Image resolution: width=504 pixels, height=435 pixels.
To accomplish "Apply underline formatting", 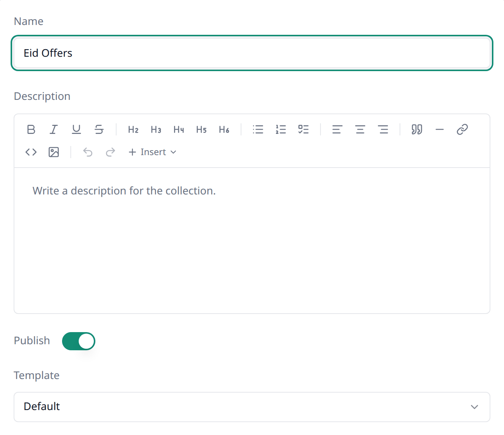I will (x=76, y=129).
